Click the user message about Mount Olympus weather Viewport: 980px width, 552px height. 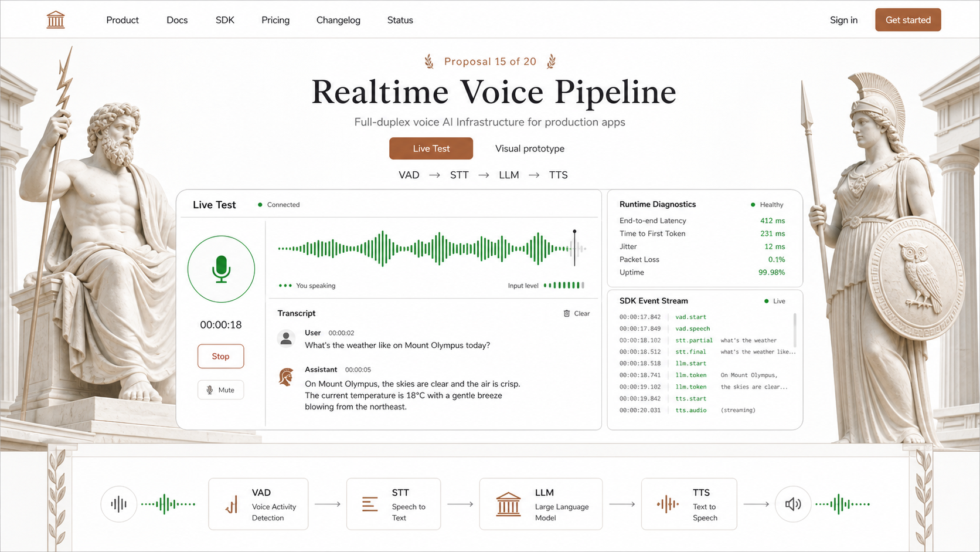point(397,346)
